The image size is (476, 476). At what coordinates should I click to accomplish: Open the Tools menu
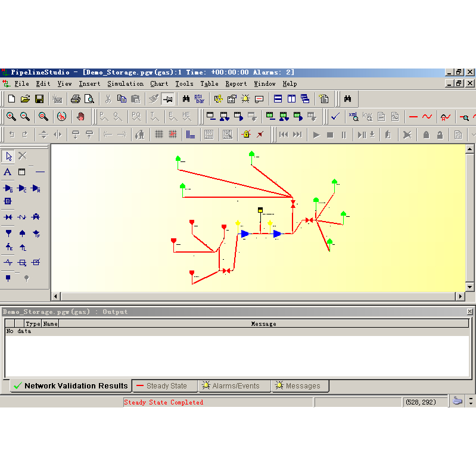pyautogui.click(x=184, y=84)
